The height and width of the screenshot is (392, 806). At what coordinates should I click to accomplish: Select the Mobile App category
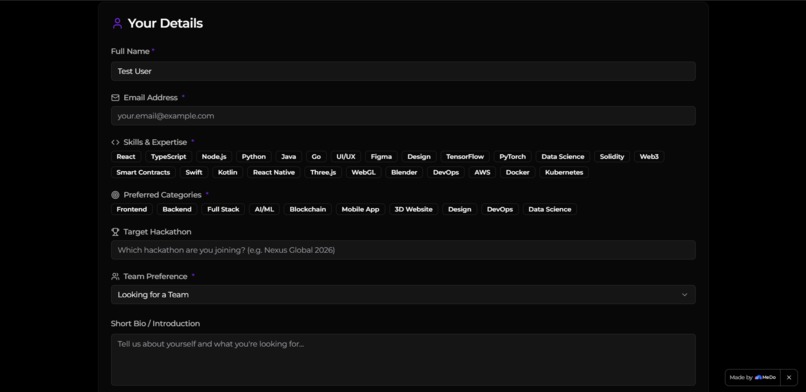coord(360,210)
